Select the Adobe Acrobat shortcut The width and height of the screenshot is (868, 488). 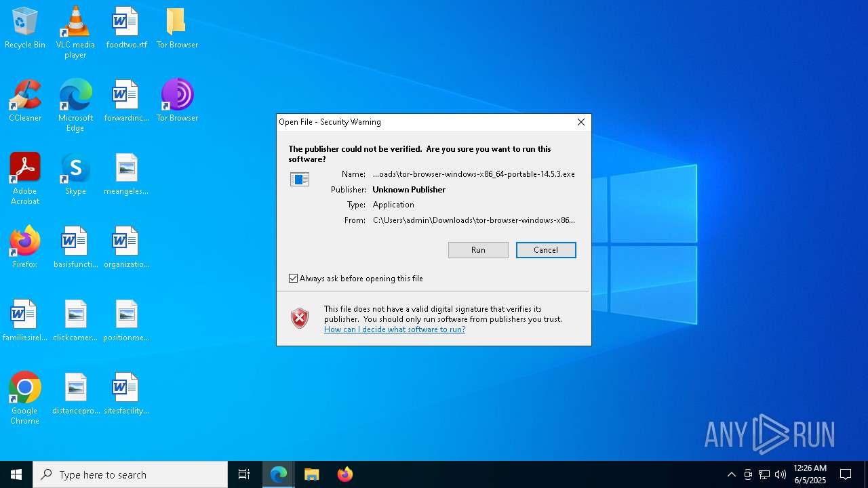pos(25,179)
